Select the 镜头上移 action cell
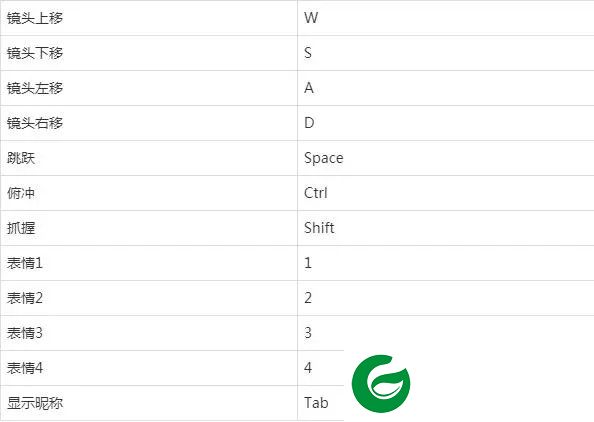The width and height of the screenshot is (594, 422). pos(148,18)
